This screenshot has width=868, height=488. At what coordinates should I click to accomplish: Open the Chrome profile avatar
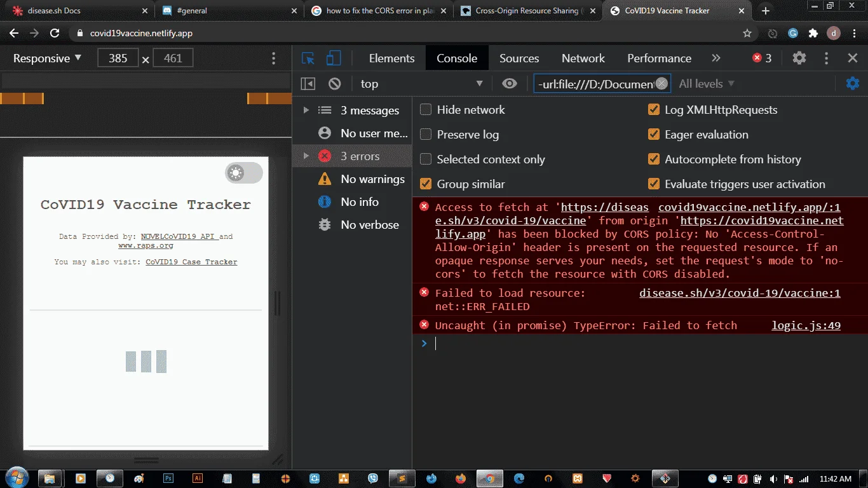(834, 33)
